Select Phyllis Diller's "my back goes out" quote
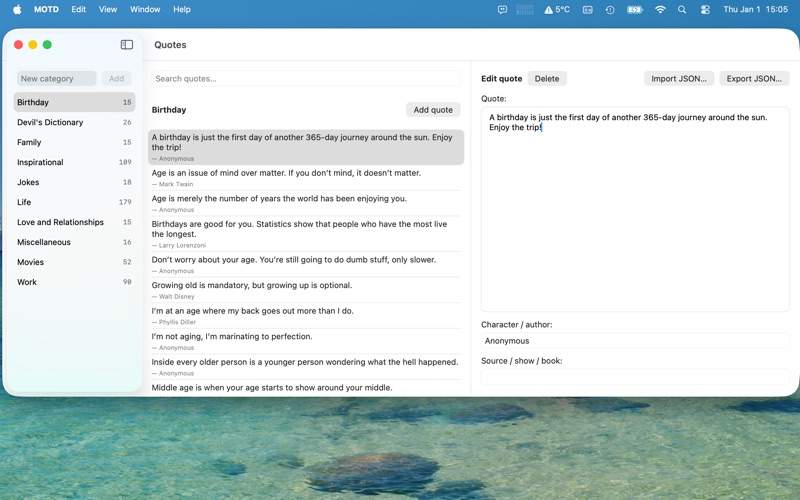Viewport: 800px width, 500px height. (x=306, y=315)
